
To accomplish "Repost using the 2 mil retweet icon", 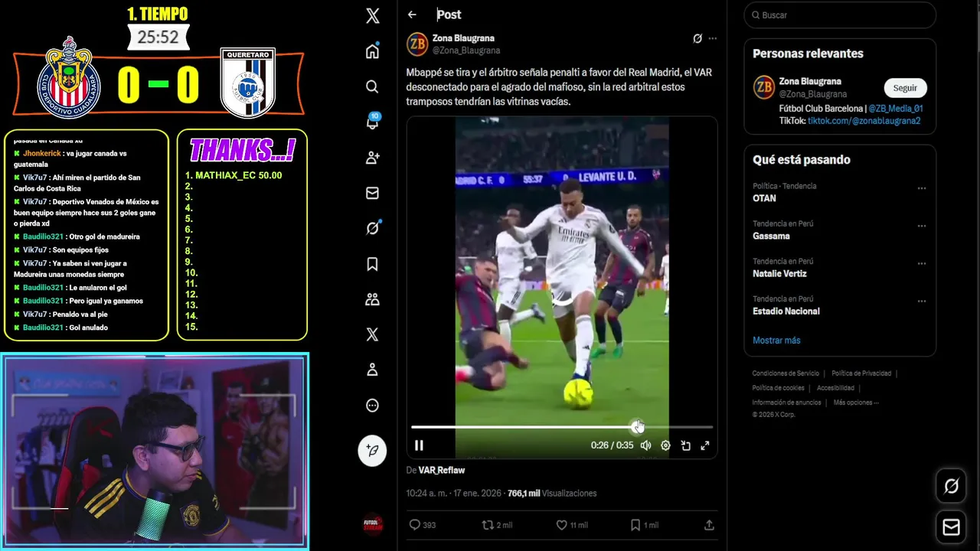I will click(x=496, y=525).
